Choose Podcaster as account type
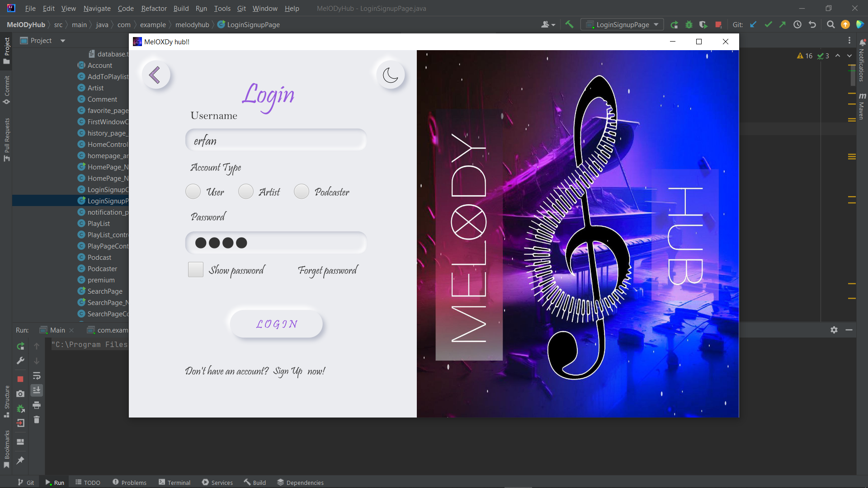The height and width of the screenshot is (488, 868). pos(301,191)
